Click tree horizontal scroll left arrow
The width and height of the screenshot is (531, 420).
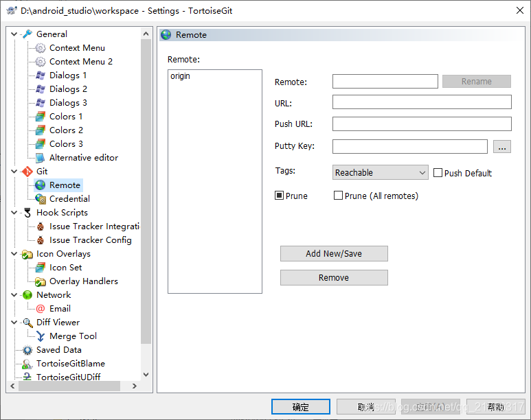(12, 386)
